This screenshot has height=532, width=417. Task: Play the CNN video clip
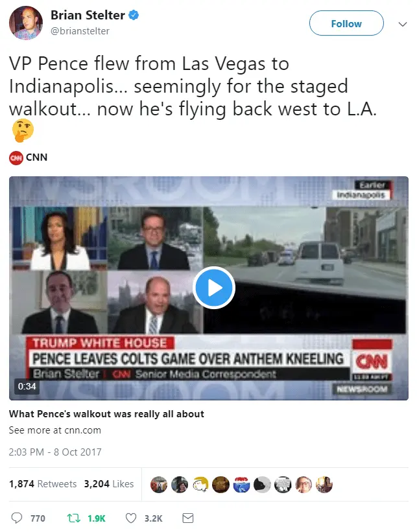click(214, 288)
